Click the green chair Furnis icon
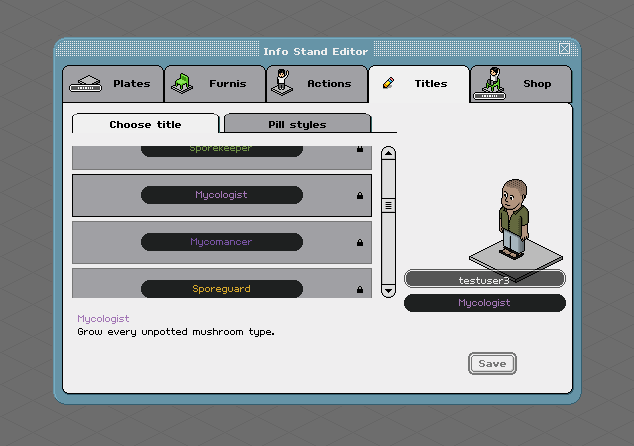 pos(182,83)
